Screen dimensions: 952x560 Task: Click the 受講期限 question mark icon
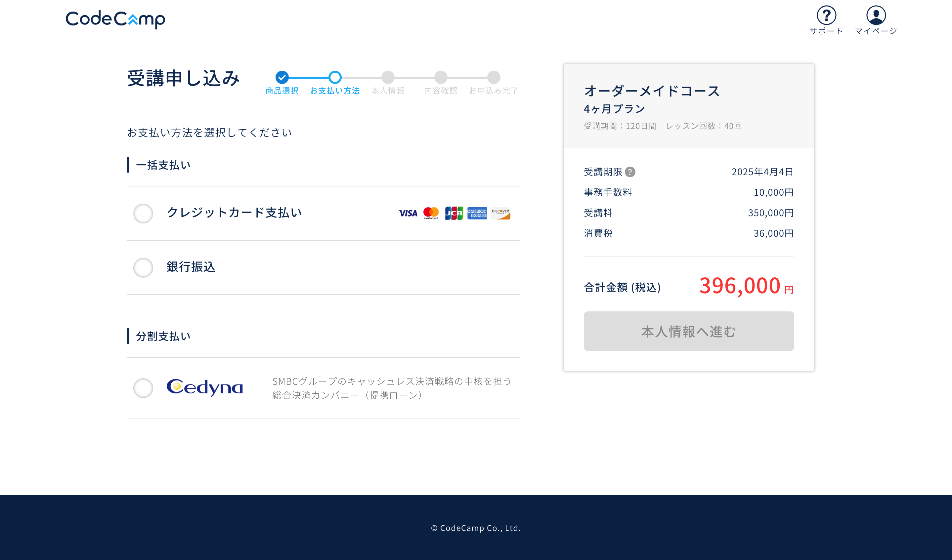[x=630, y=172]
